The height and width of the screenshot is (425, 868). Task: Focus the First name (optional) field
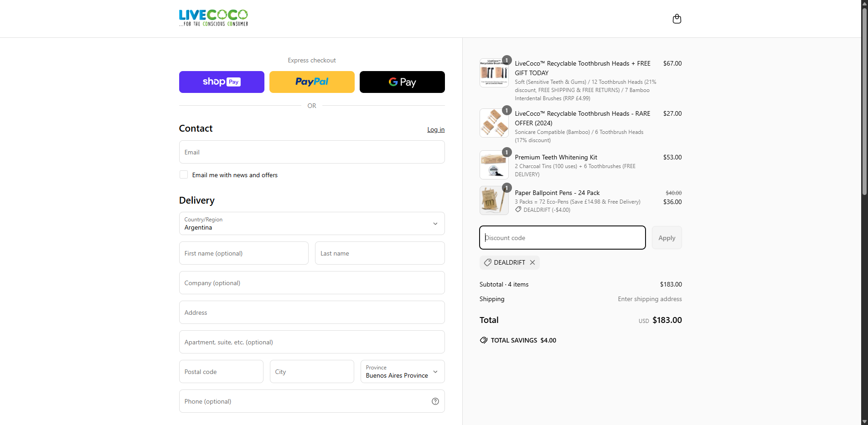click(x=244, y=253)
